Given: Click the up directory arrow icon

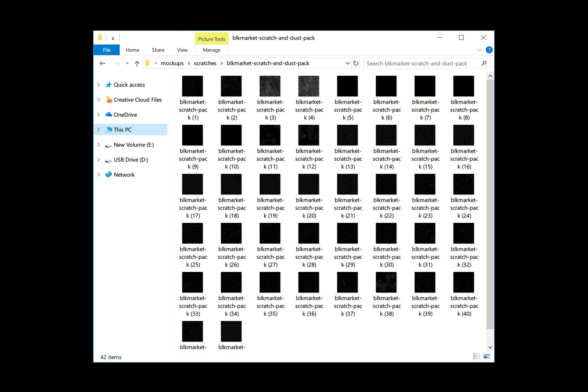Looking at the screenshot, I should 138,63.
